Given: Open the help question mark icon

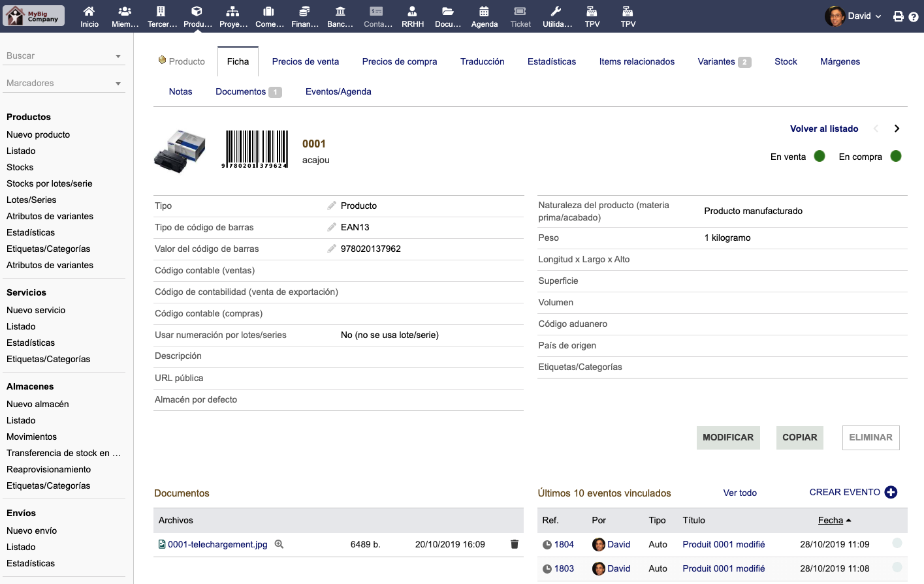Looking at the screenshot, I should 914,17.
